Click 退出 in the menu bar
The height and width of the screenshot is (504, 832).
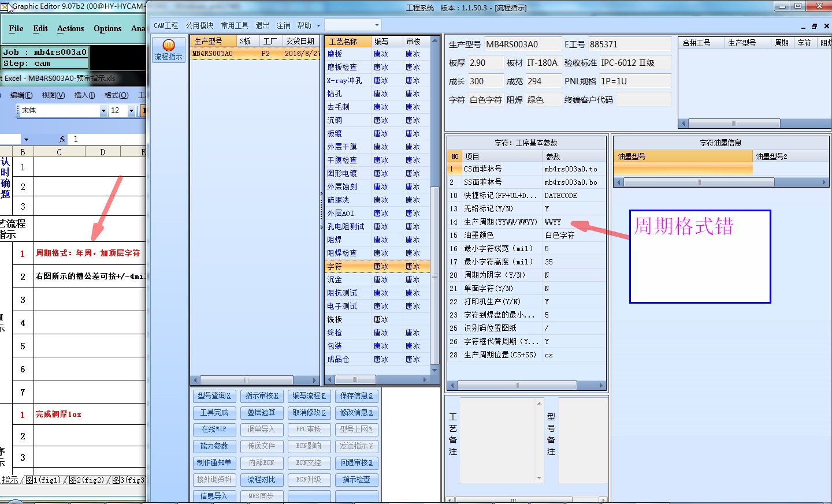click(x=262, y=25)
